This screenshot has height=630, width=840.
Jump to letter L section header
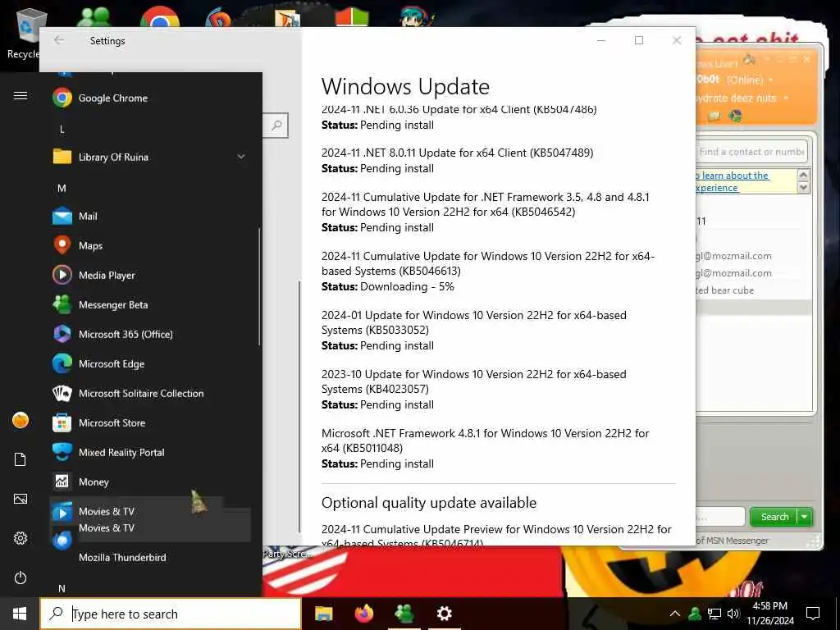coord(62,129)
